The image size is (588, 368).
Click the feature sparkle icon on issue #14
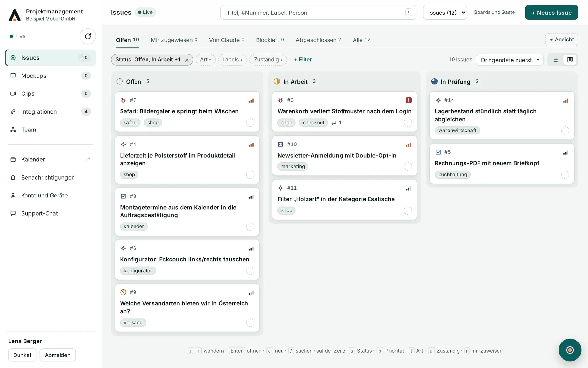tap(438, 100)
